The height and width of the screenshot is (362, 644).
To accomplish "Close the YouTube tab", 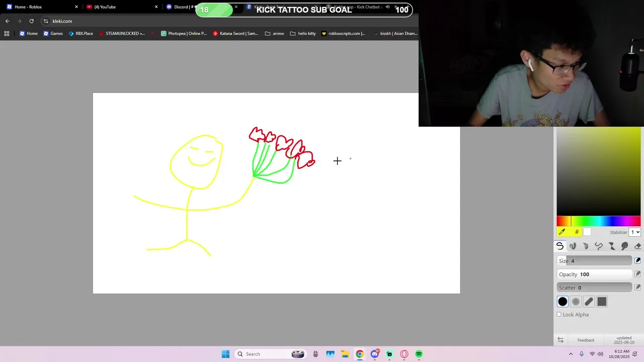I will (x=156, y=7).
